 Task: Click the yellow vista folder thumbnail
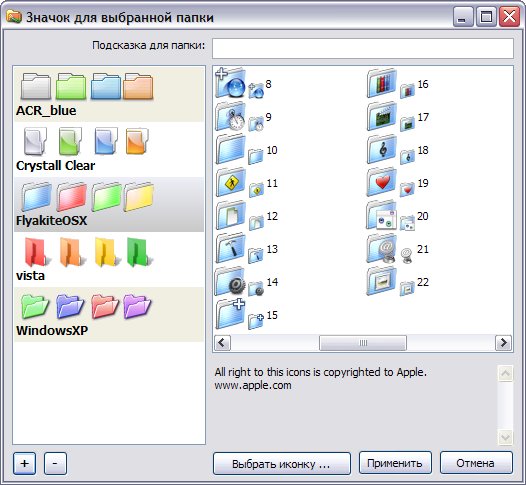pos(106,252)
